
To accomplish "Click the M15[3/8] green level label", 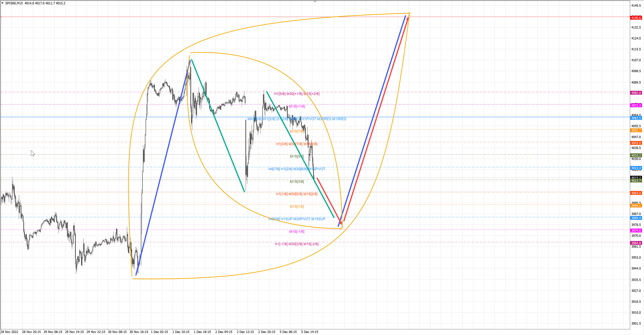I will (x=297, y=182).
